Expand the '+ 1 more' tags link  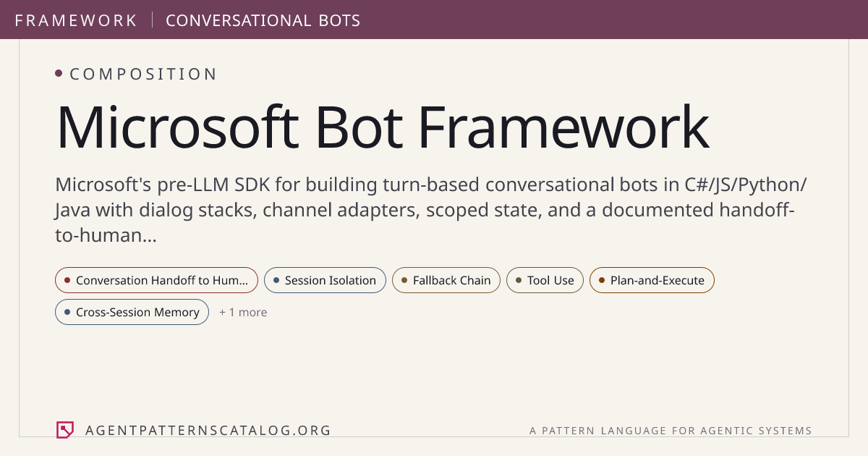[x=243, y=312]
